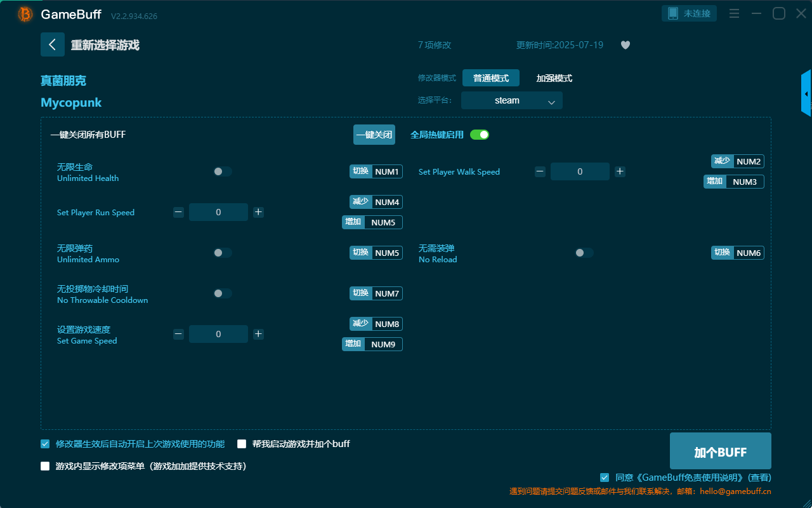Image resolution: width=812 pixels, height=508 pixels.
Task: Click the 切换 NUM5 hotkey for Unlimited Ammo
Action: [376, 253]
